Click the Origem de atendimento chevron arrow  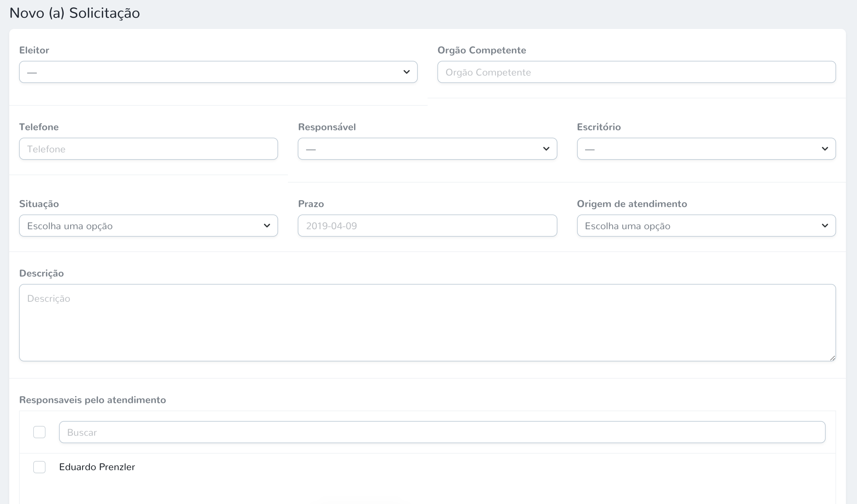tap(825, 225)
